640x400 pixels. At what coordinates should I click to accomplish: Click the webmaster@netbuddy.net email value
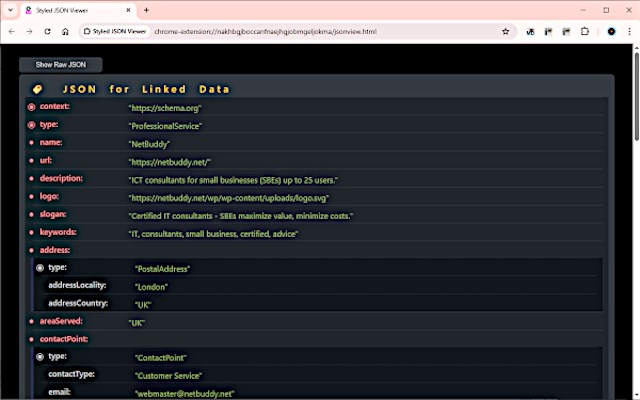(x=185, y=394)
